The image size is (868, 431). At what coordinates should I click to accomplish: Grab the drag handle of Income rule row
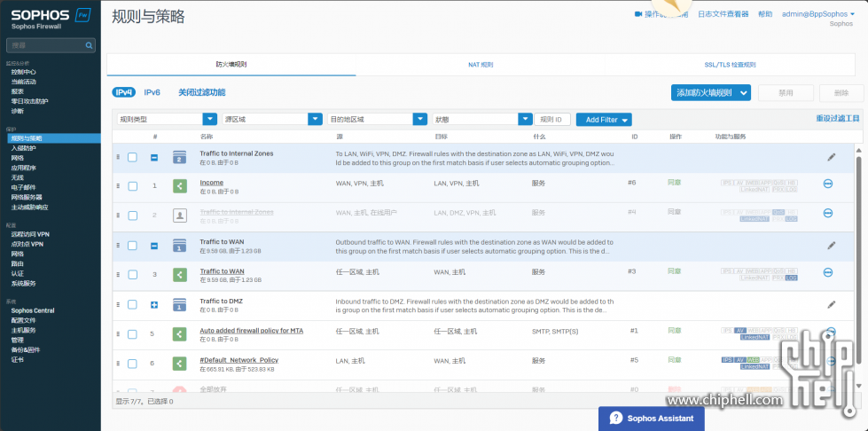[x=118, y=186]
